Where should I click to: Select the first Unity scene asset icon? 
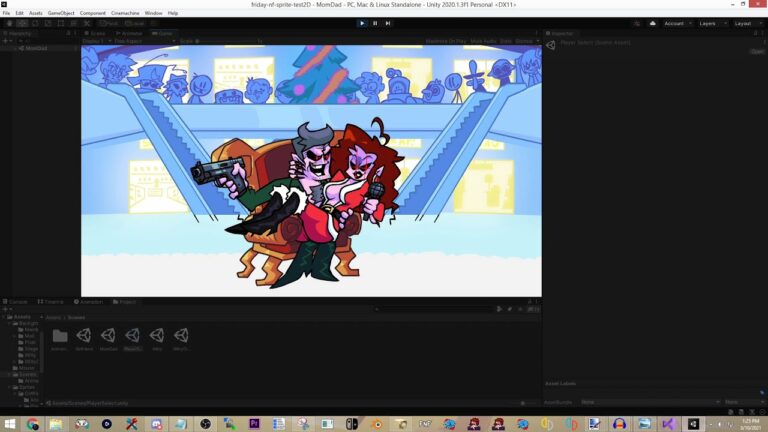84,336
